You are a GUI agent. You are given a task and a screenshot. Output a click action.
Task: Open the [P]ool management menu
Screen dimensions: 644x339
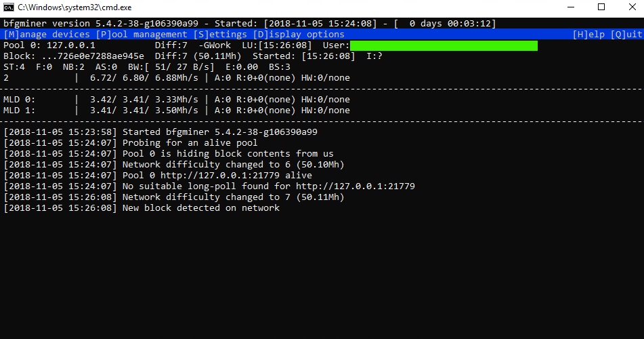(x=142, y=34)
